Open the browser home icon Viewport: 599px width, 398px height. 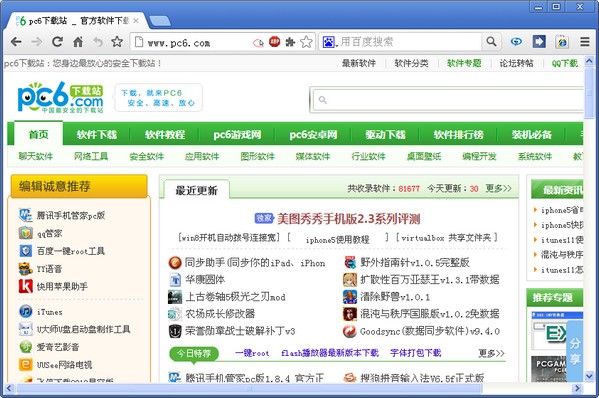pos(78,41)
